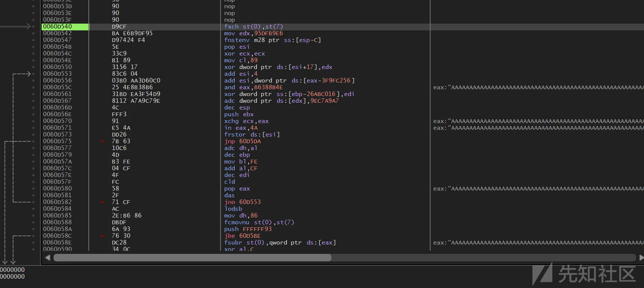Select opcode bytes 03B0 AA3D60C0
This screenshot has width=644, height=288.
(x=136, y=81)
